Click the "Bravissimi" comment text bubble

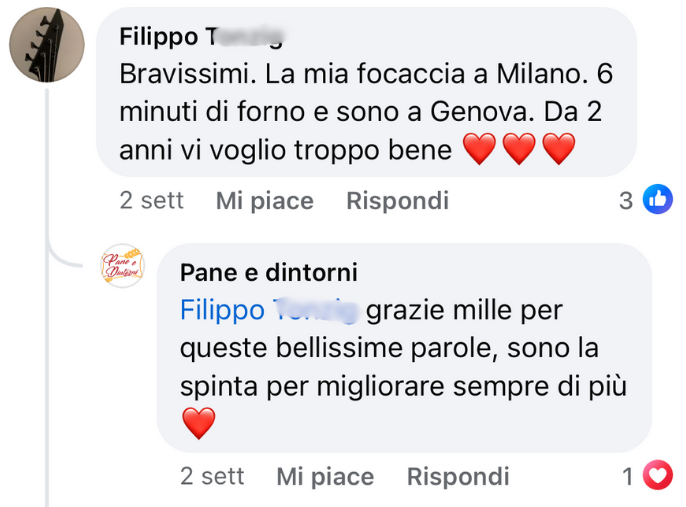click(360, 112)
